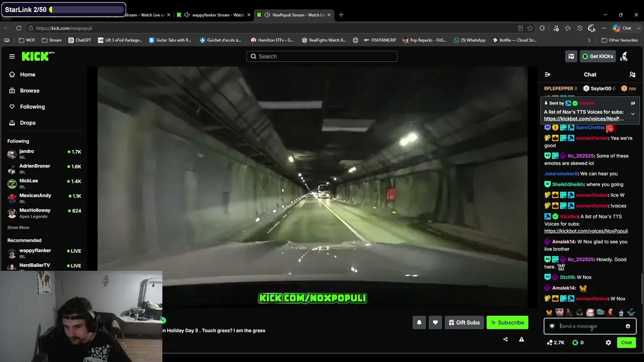Open the kickbot.com voices link in chat

[586, 231]
